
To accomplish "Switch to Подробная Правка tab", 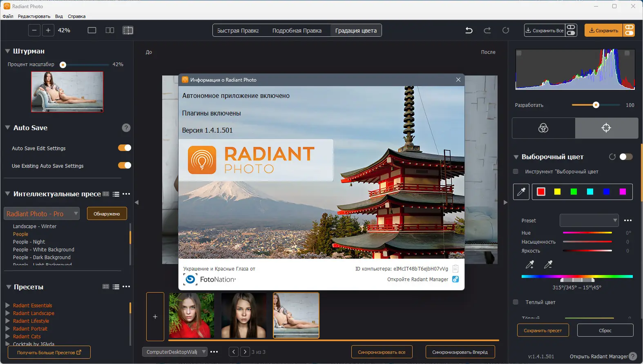I will point(297,31).
